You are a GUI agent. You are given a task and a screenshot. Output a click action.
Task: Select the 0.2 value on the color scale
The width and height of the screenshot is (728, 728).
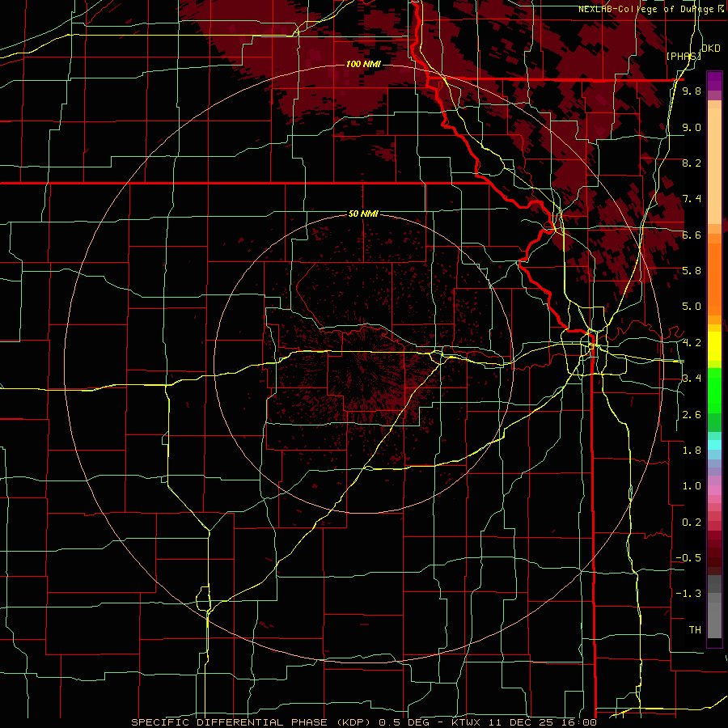coord(692,523)
